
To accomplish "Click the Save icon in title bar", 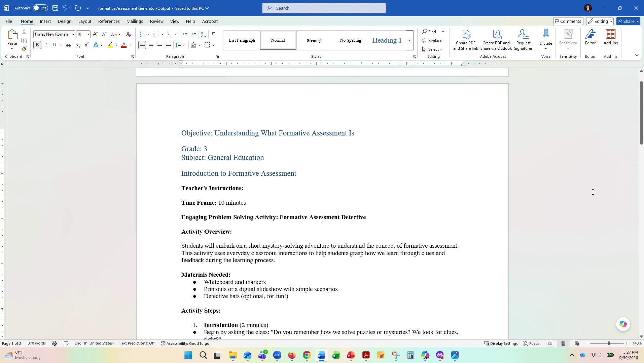I will click(55, 8).
